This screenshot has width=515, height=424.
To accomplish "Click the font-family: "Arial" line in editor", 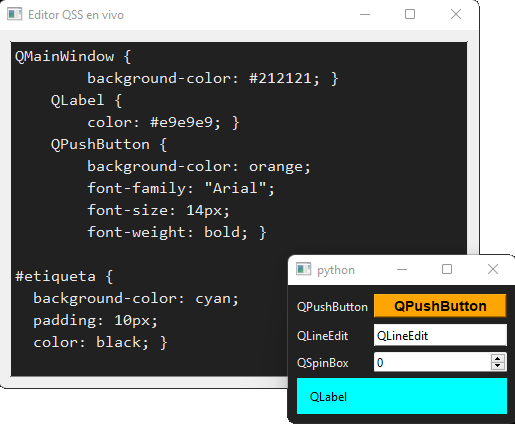I will (181, 188).
